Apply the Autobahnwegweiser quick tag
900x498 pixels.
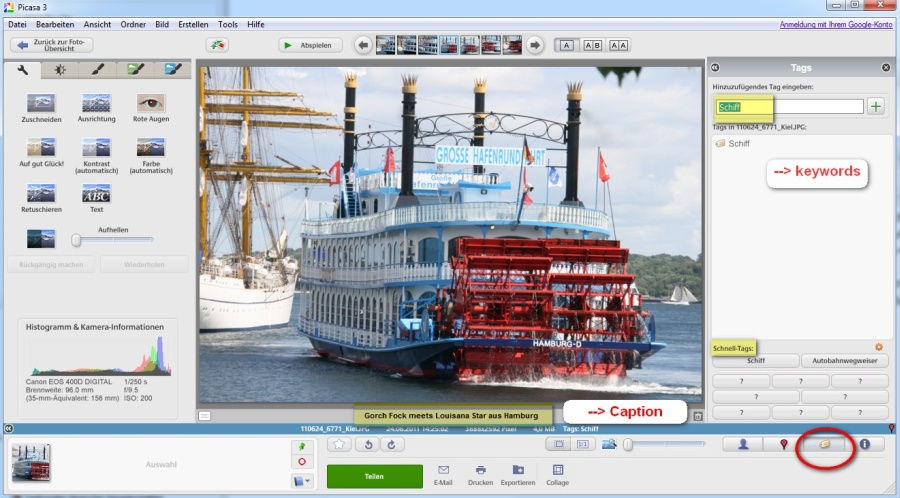pyautogui.click(x=844, y=360)
